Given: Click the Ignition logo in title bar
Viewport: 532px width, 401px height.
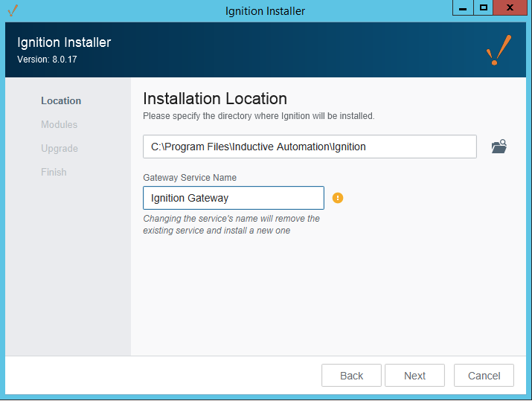Looking at the screenshot, I should coord(13,10).
